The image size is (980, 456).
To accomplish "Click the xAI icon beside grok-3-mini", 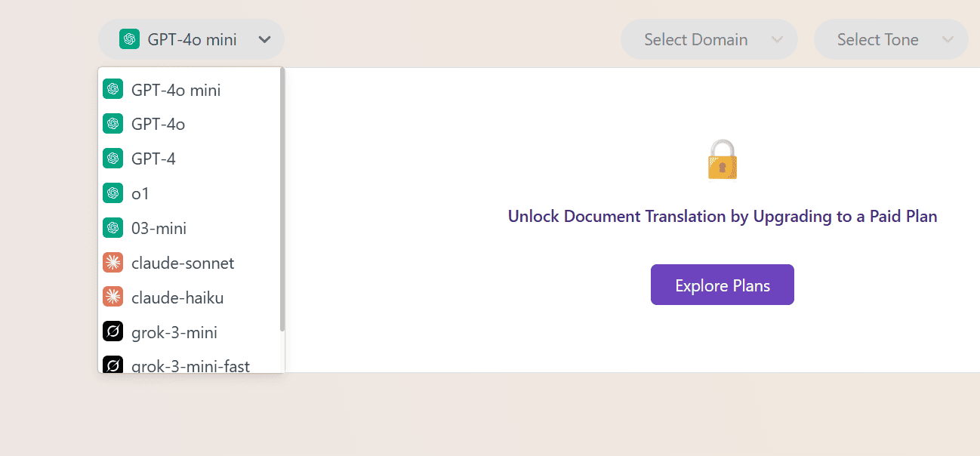I will tap(112, 332).
